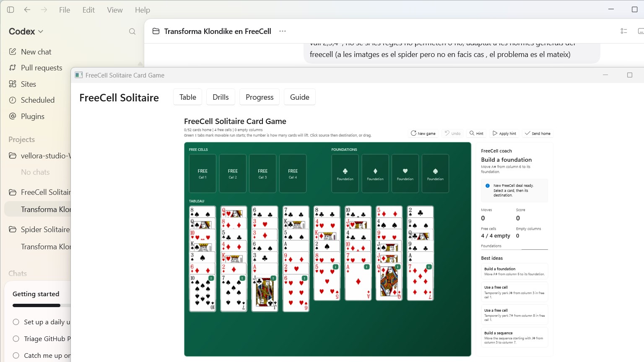Request a Hint in FreeCell

pos(476,133)
